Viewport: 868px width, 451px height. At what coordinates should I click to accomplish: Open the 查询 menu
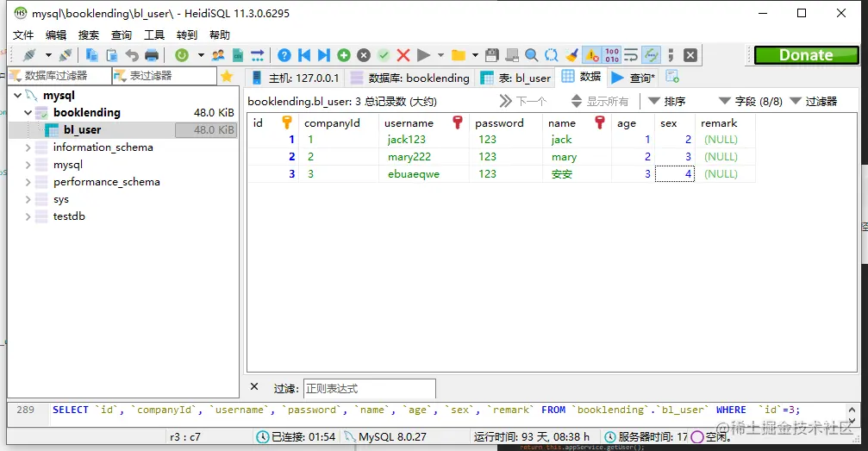[122, 34]
